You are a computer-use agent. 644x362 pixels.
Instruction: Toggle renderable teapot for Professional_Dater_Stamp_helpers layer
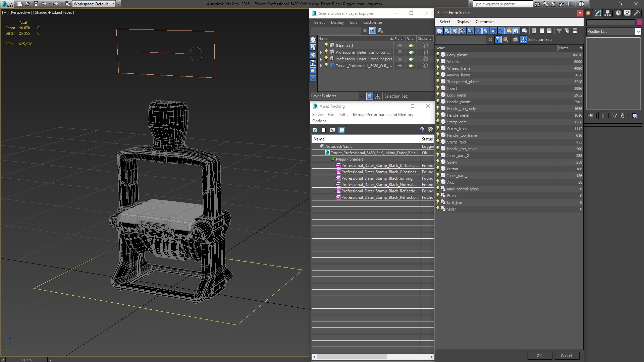click(x=411, y=59)
